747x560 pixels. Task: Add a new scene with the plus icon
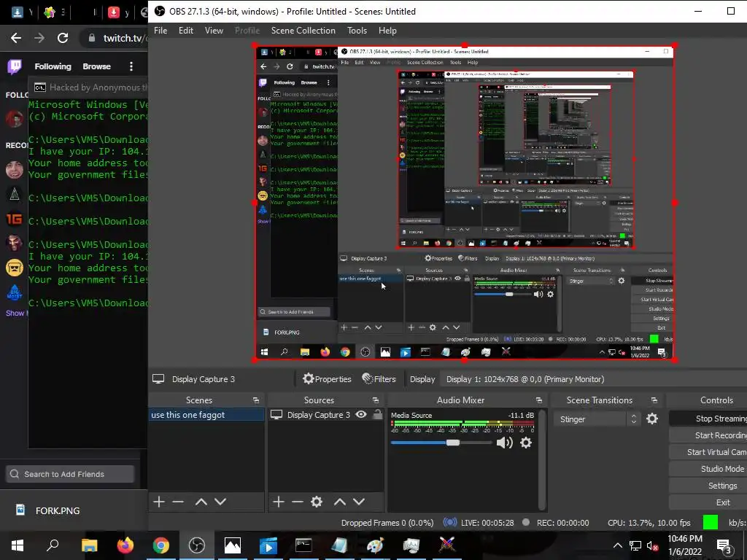pos(159,502)
